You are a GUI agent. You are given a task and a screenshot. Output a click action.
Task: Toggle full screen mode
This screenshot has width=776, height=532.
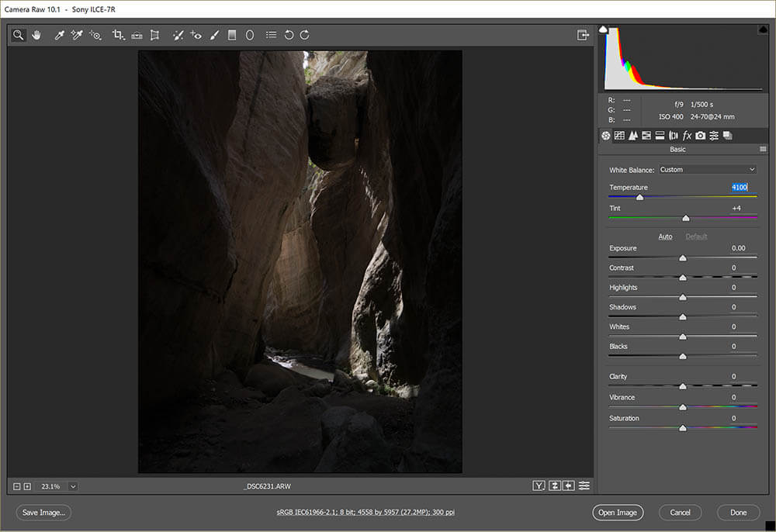pyautogui.click(x=584, y=35)
